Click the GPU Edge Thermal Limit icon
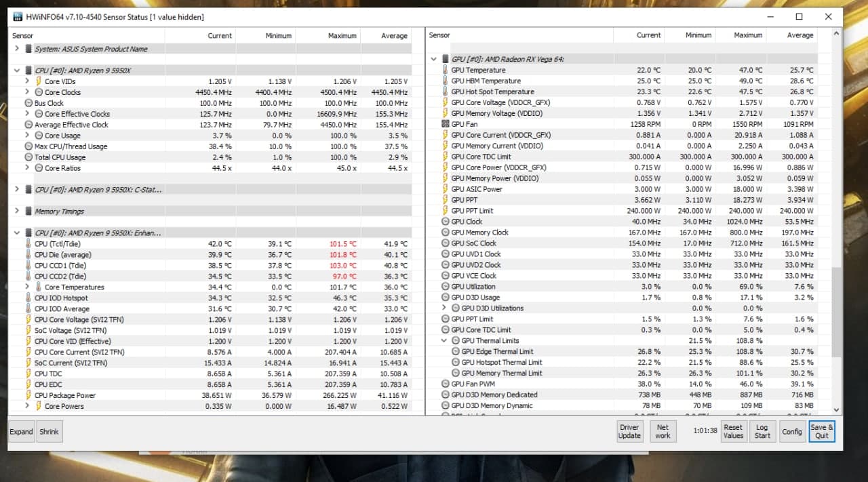This screenshot has height=482, width=868. point(455,351)
